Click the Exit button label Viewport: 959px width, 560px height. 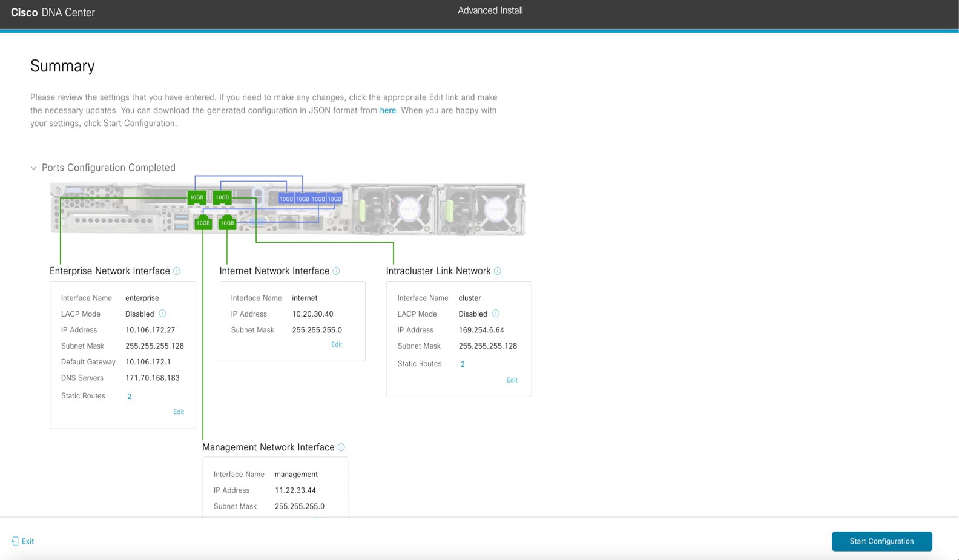tap(28, 541)
